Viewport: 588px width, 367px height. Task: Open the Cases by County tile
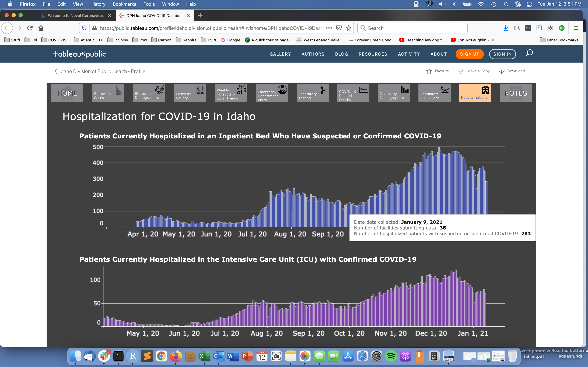(190, 93)
